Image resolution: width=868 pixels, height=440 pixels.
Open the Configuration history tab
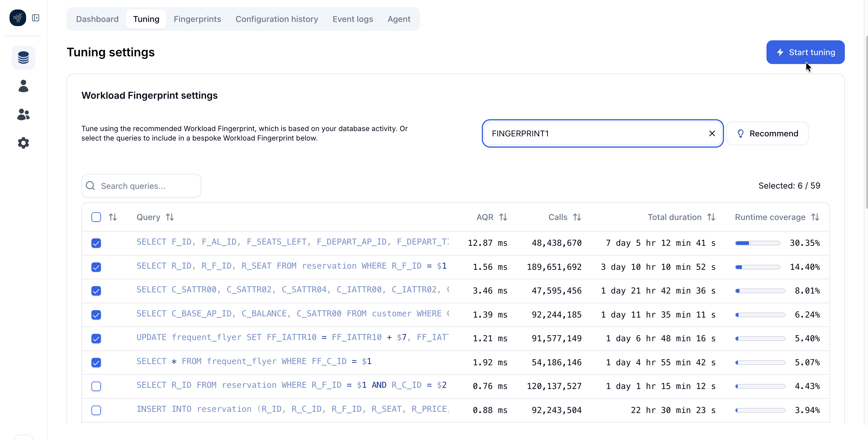point(276,19)
